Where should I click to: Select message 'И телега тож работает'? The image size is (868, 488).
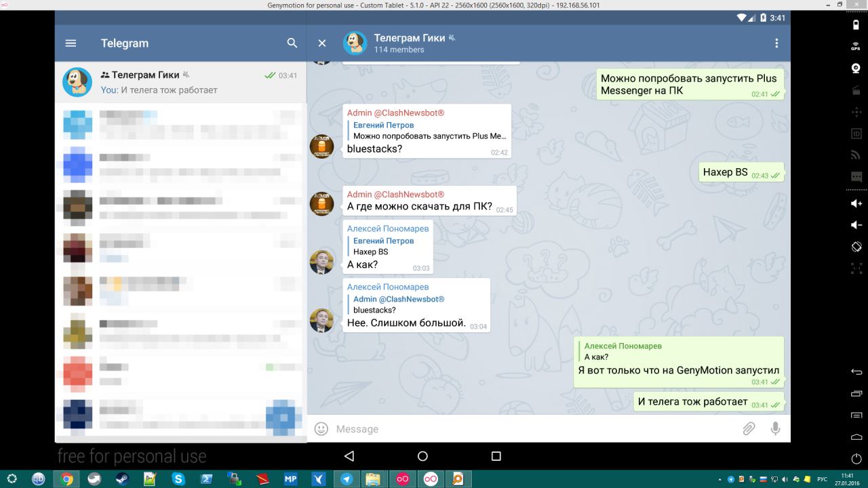coord(709,401)
